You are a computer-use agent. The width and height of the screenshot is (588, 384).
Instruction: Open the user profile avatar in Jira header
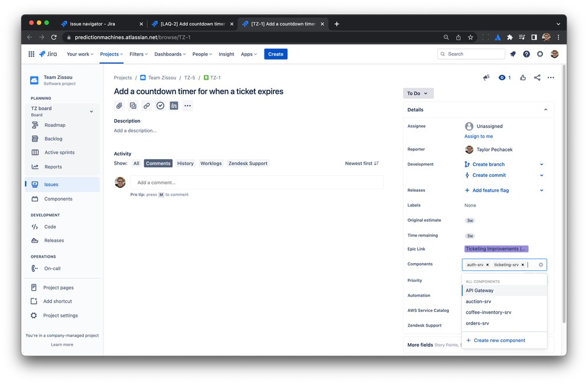(x=554, y=54)
